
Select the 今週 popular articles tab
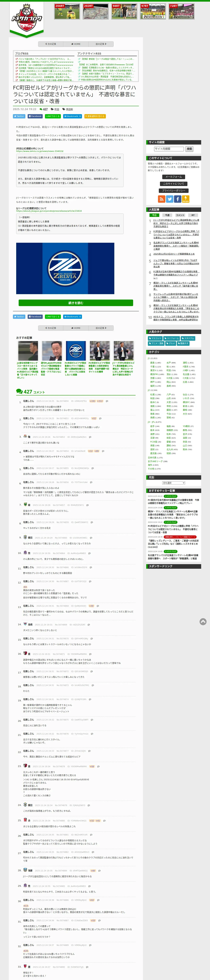pos(167,215)
